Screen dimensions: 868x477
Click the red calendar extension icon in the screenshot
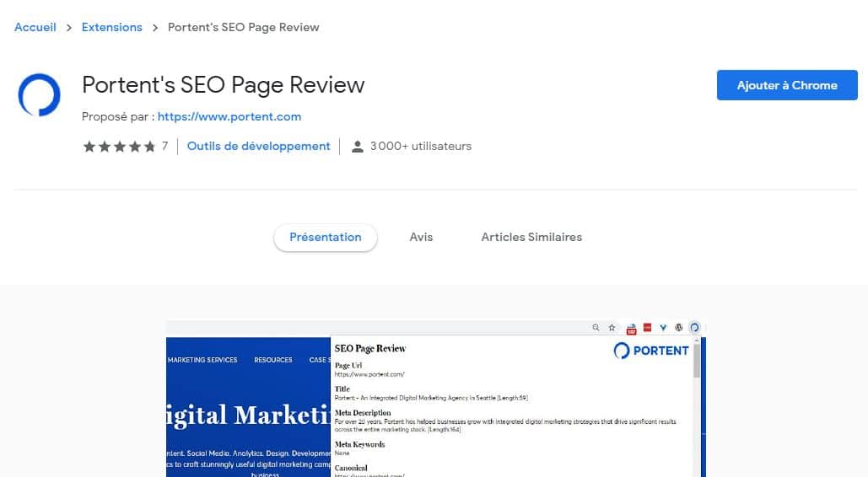[631, 329]
